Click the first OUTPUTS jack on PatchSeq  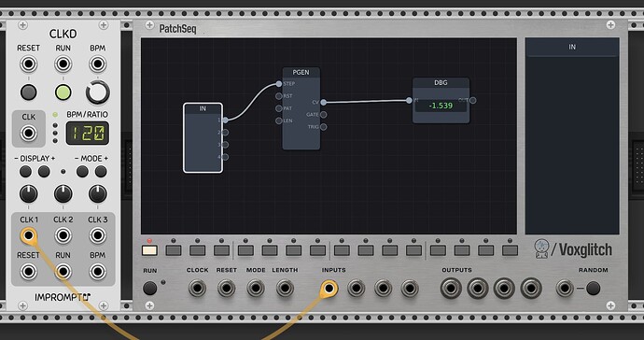click(x=451, y=289)
